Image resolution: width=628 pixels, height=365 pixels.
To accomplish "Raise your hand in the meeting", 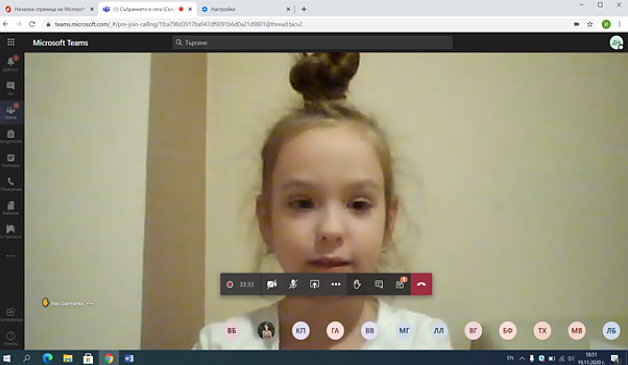I will click(357, 284).
